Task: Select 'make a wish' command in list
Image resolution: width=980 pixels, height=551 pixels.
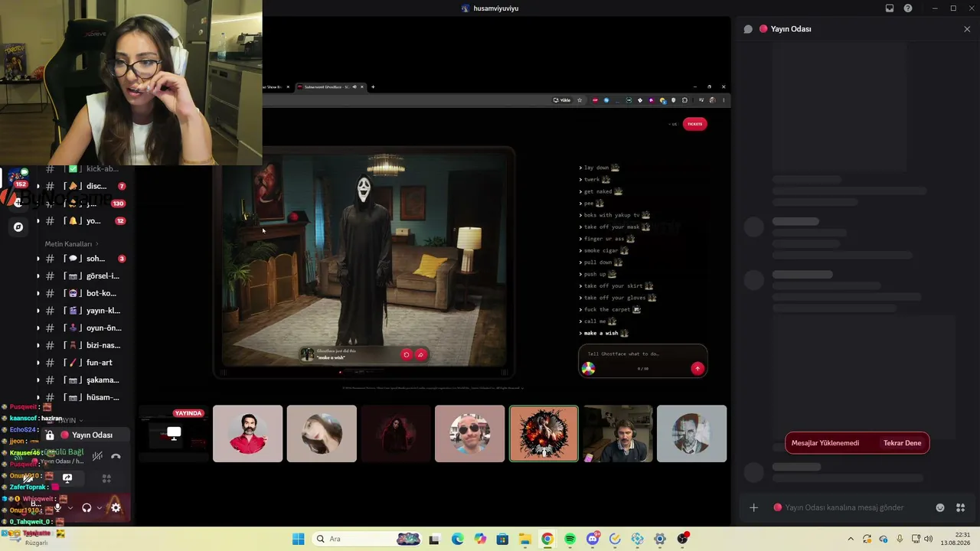Action: point(604,334)
